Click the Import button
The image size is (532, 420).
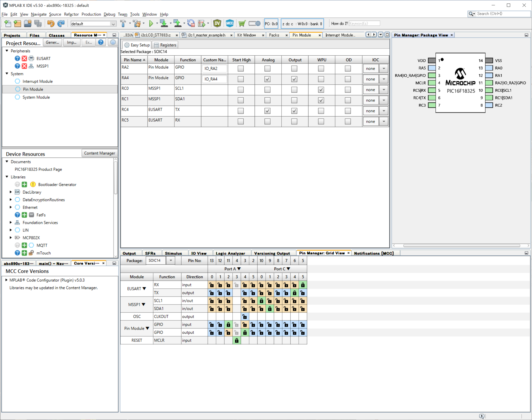tap(71, 42)
